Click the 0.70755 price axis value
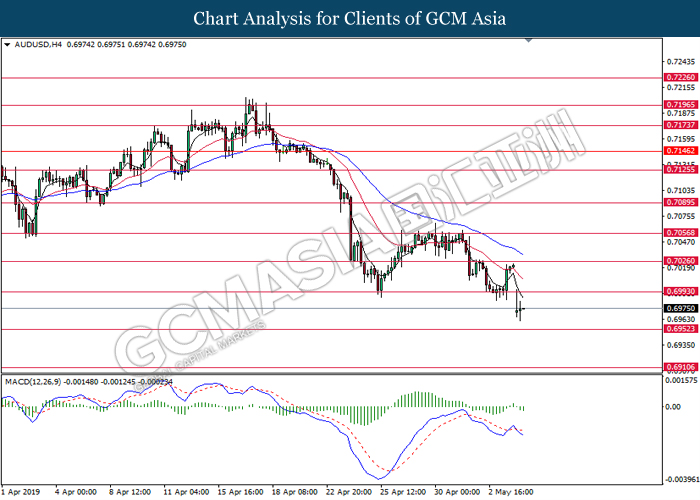The height and width of the screenshot is (500, 700). 681,216
